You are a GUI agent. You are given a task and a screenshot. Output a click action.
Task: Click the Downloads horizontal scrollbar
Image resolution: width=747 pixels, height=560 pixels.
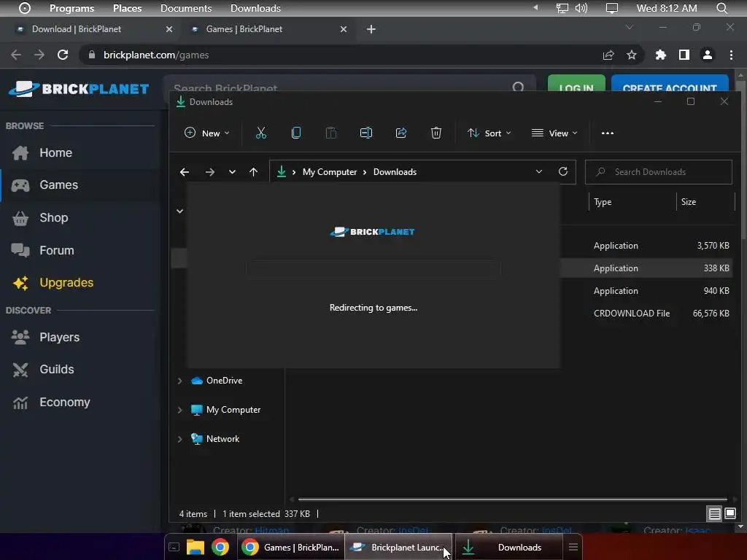[513, 499]
